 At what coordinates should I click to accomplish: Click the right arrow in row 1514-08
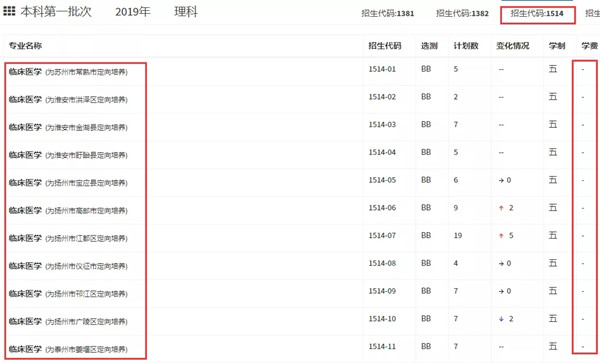[501, 264]
